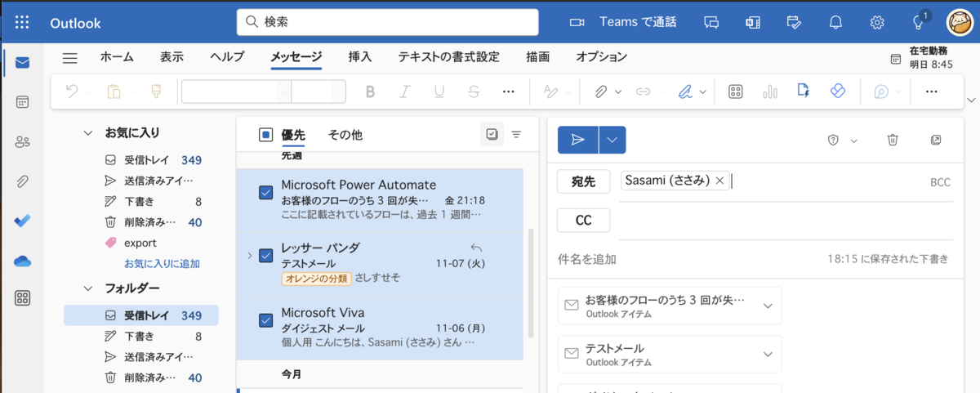
Task: Click the BCC link
Action: [940, 182]
